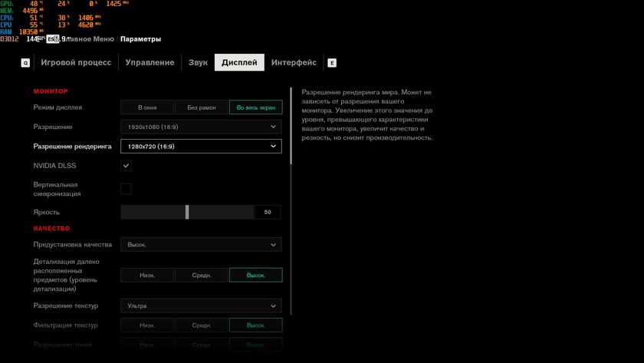
Task: Set Фильтрация текстур to Низк.
Action: point(147,325)
